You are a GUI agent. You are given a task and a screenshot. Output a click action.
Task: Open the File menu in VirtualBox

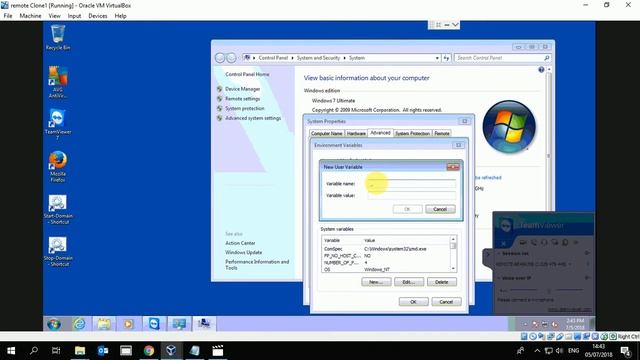(x=8, y=16)
